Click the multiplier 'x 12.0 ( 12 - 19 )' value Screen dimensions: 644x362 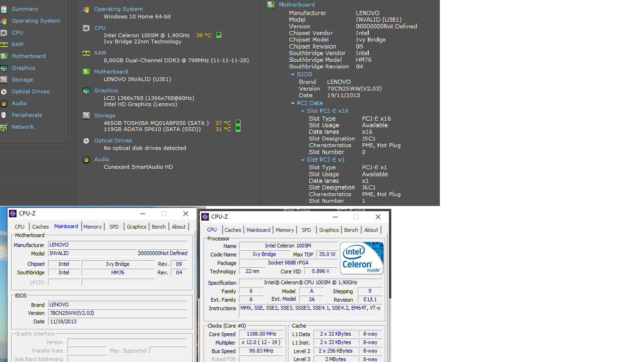(x=261, y=343)
